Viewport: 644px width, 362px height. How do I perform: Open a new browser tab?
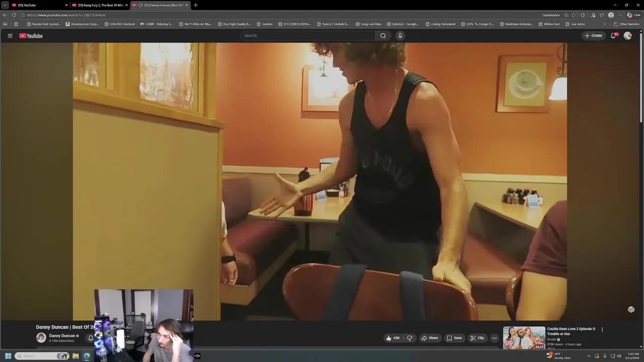click(196, 5)
